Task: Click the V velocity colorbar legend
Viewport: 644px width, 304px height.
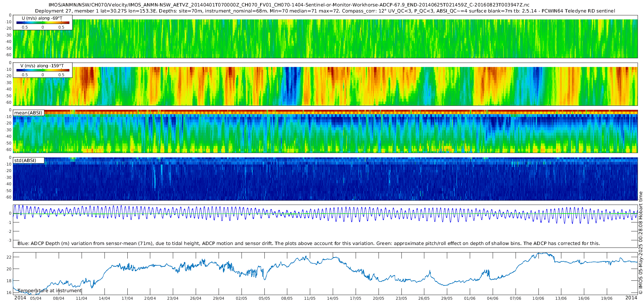Action: (x=43, y=70)
